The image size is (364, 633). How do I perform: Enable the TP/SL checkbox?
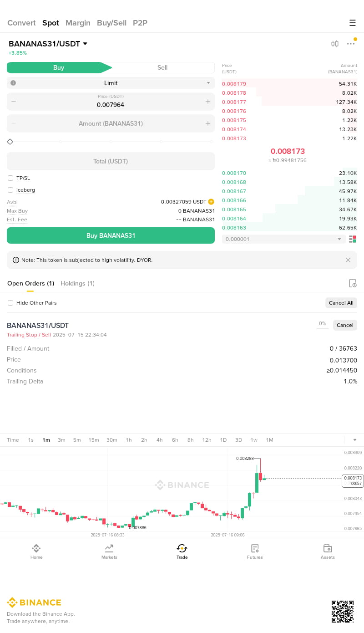pyautogui.click(x=10, y=178)
